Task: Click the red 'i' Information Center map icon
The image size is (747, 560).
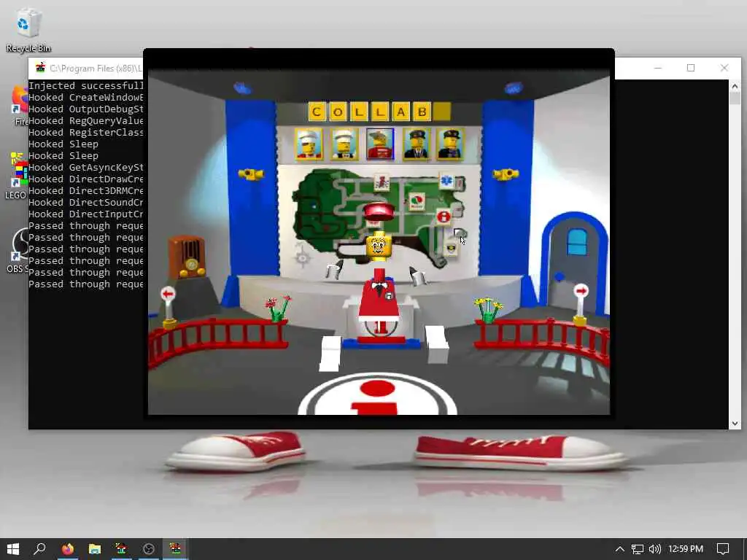Action: point(444,217)
